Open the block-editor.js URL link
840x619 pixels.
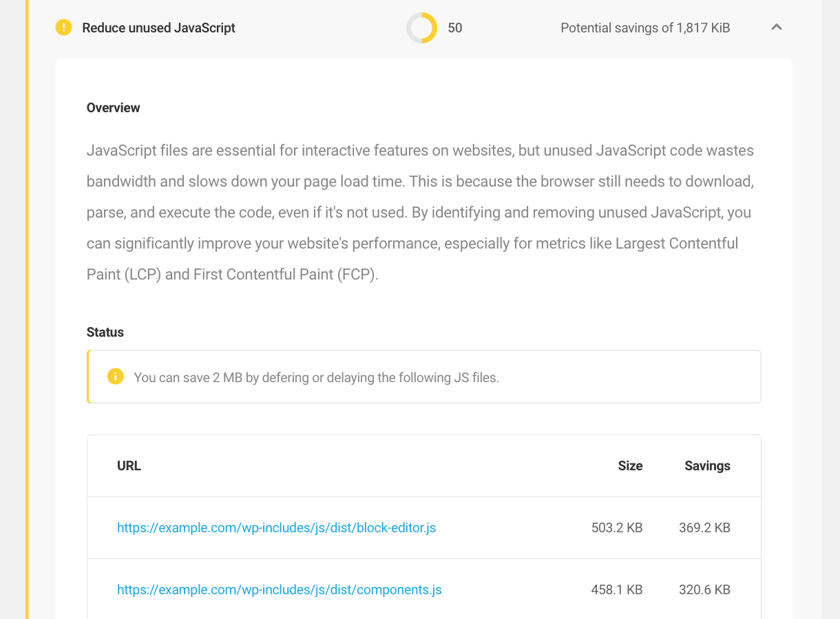(276, 528)
